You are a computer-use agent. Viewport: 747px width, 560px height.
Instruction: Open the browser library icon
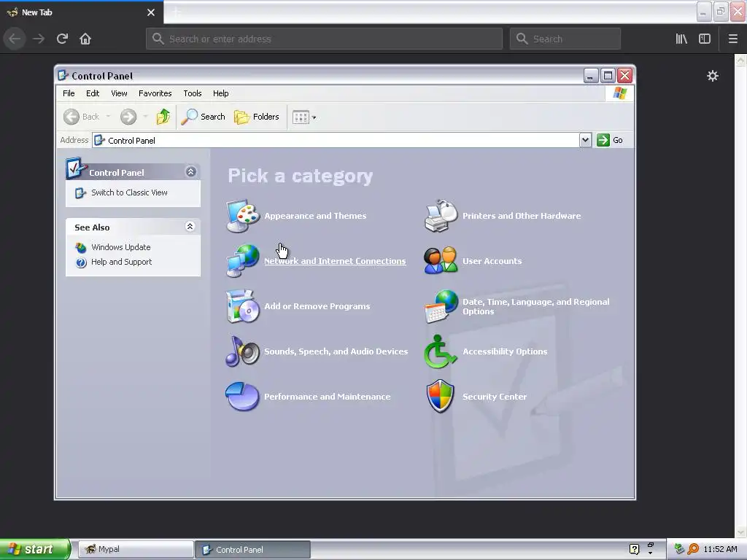pyautogui.click(x=681, y=39)
